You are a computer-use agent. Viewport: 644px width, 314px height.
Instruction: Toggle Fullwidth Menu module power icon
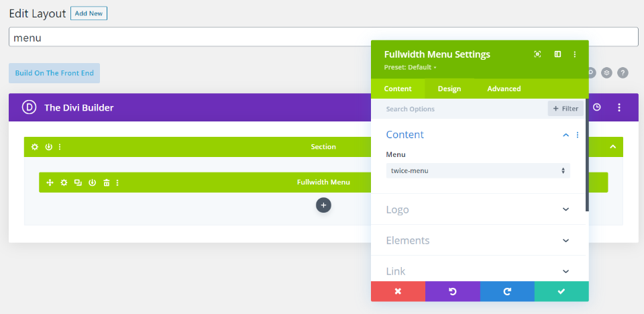point(92,182)
